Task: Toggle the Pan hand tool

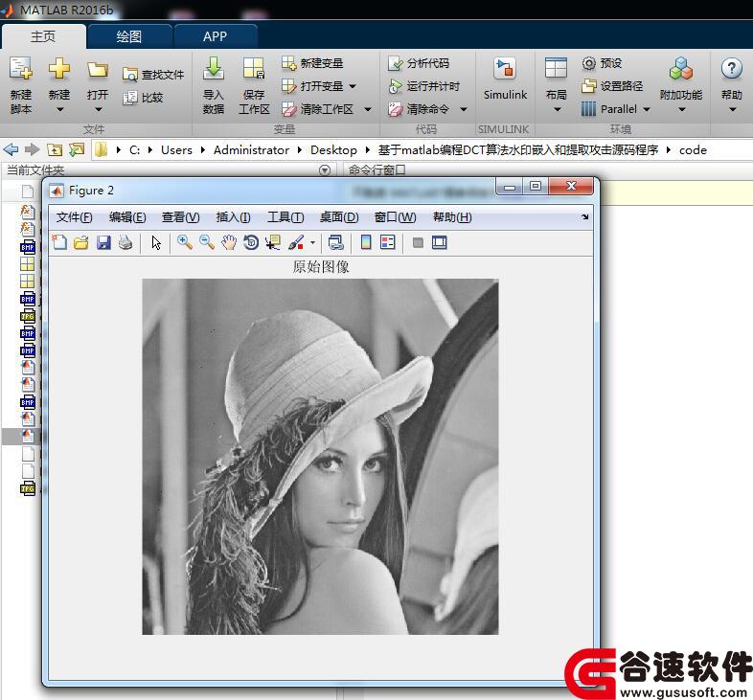Action: click(x=229, y=242)
